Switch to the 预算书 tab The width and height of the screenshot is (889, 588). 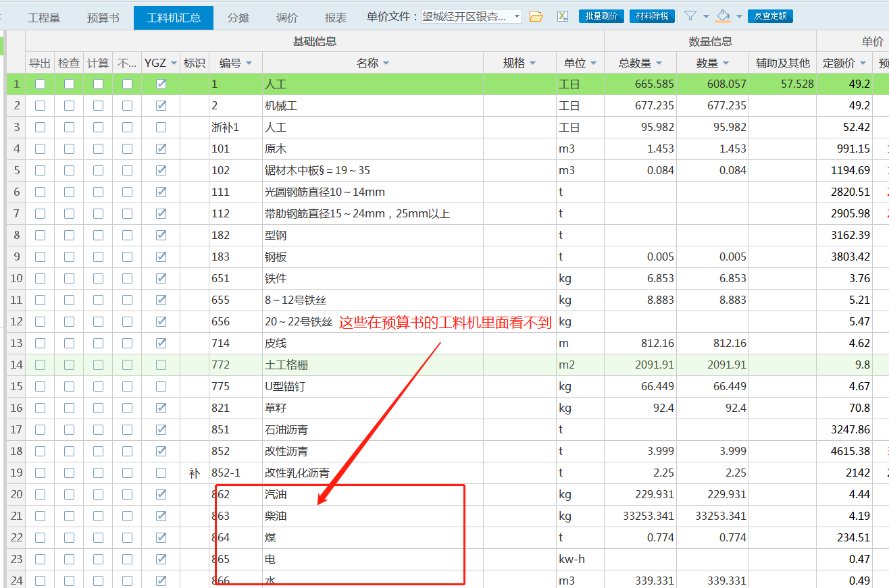click(x=103, y=18)
